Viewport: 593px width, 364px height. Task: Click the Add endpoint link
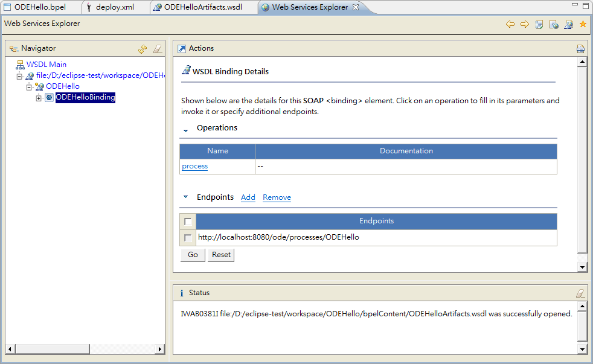click(x=248, y=197)
